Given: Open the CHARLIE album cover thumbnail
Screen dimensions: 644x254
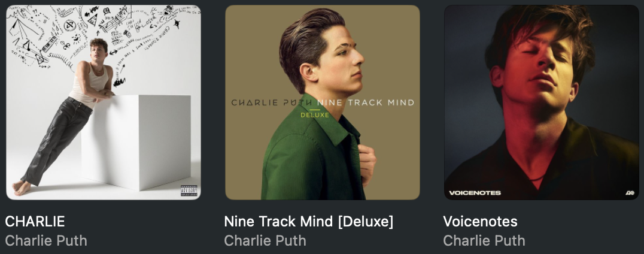Looking at the screenshot, I should tap(104, 102).
